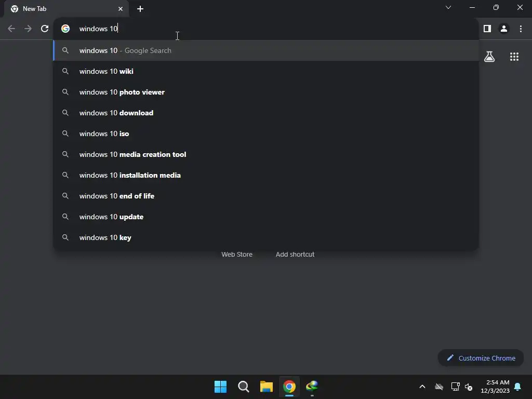532x399 pixels.
Task: Open the globe app icon on the taskbar
Action: point(312,386)
